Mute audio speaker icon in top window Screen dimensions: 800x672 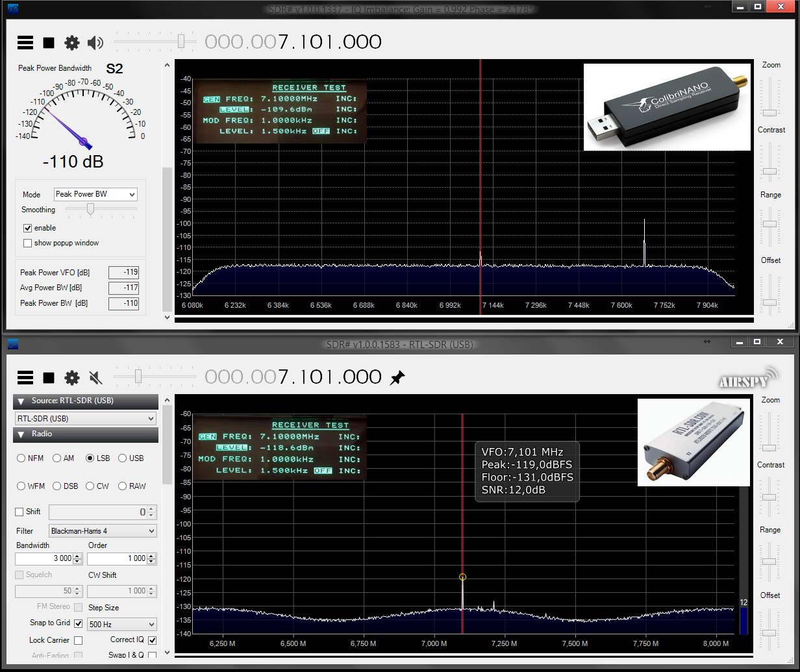pos(95,43)
